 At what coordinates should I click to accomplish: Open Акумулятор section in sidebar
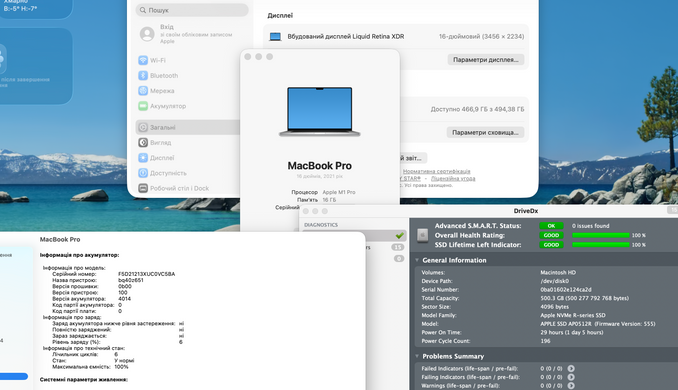click(162, 106)
